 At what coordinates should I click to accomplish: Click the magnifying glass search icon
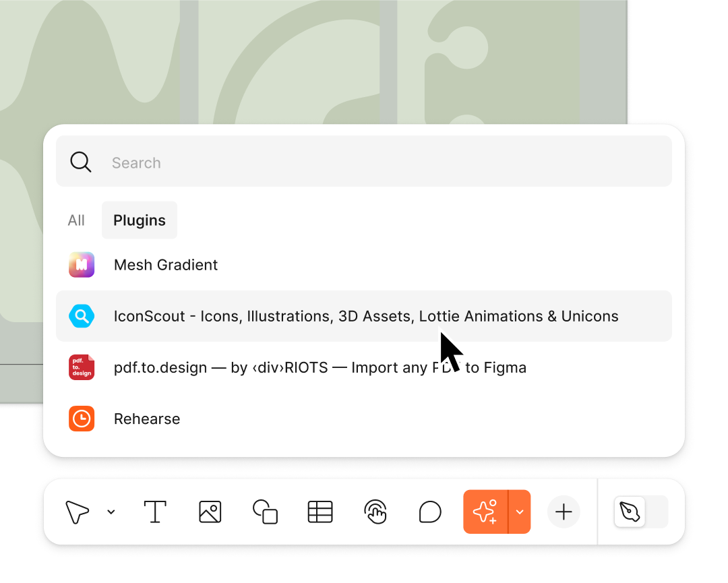(81, 162)
